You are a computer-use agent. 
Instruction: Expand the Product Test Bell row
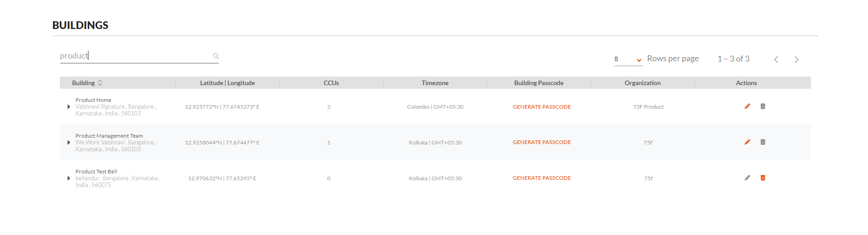click(x=68, y=178)
